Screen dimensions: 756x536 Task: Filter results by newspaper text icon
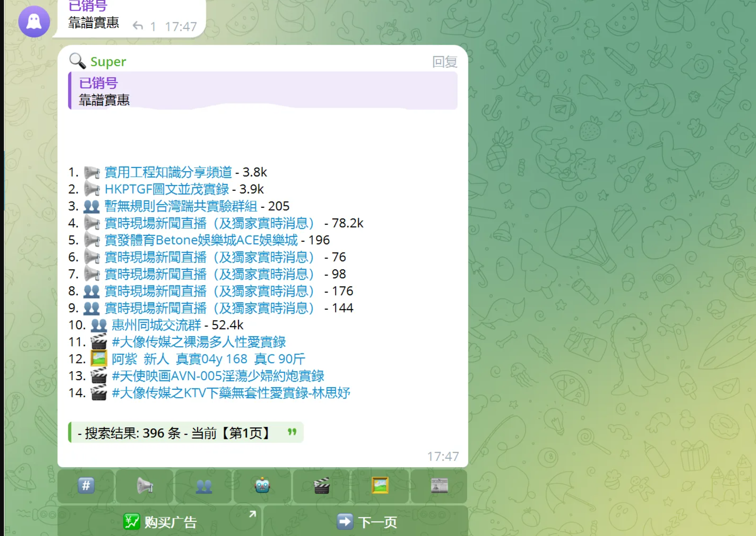click(439, 486)
